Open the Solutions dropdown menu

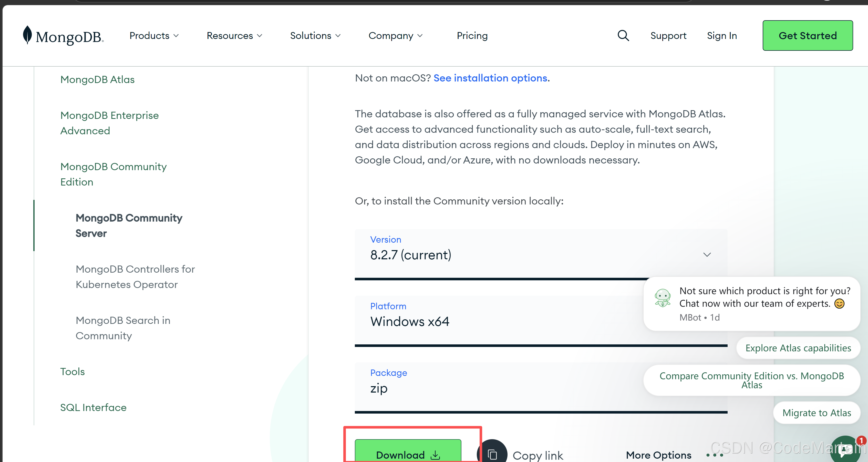[315, 36]
